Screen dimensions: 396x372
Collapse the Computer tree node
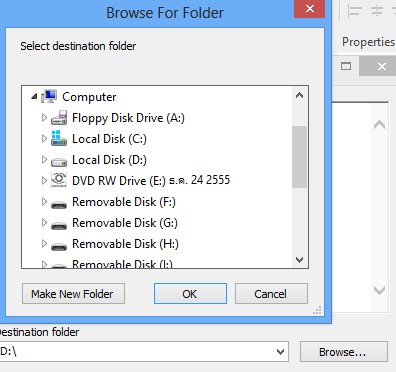click(x=34, y=97)
